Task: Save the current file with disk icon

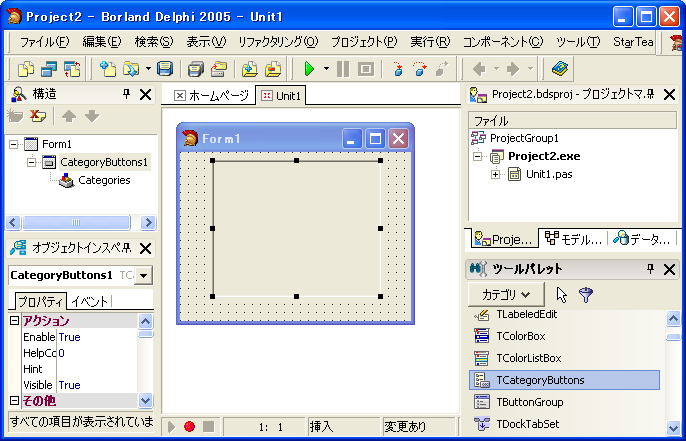Action: pyautogui.click(x=165, y=69)
